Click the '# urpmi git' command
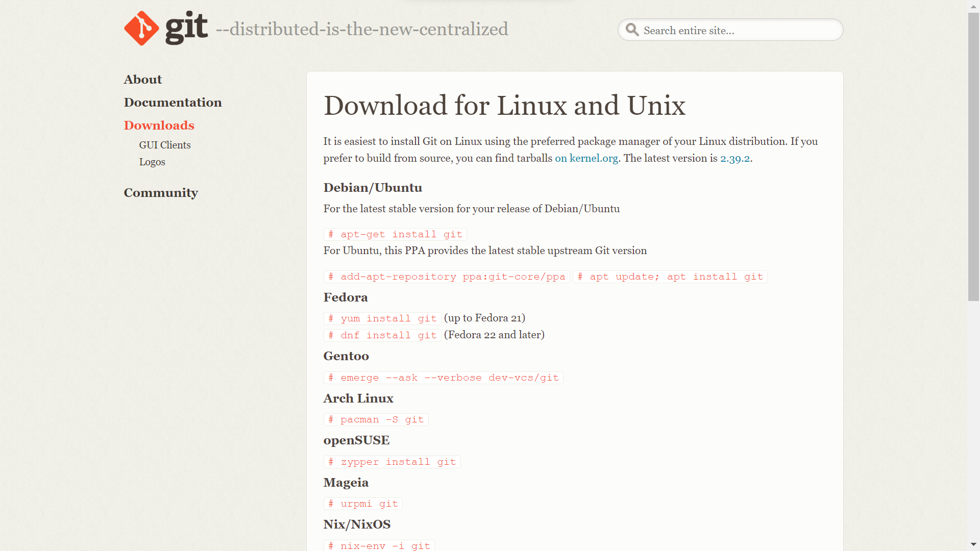 click(x=363, y=504)
